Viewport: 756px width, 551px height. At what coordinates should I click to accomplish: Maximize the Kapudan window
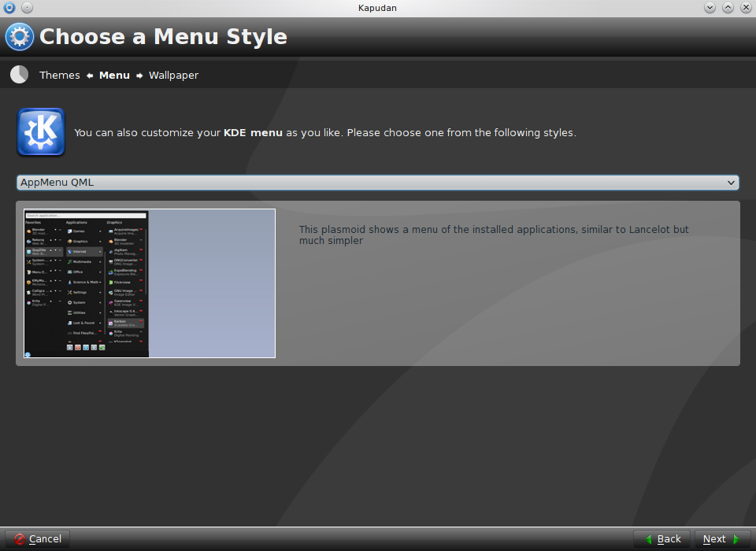click(x=728, y=7)
